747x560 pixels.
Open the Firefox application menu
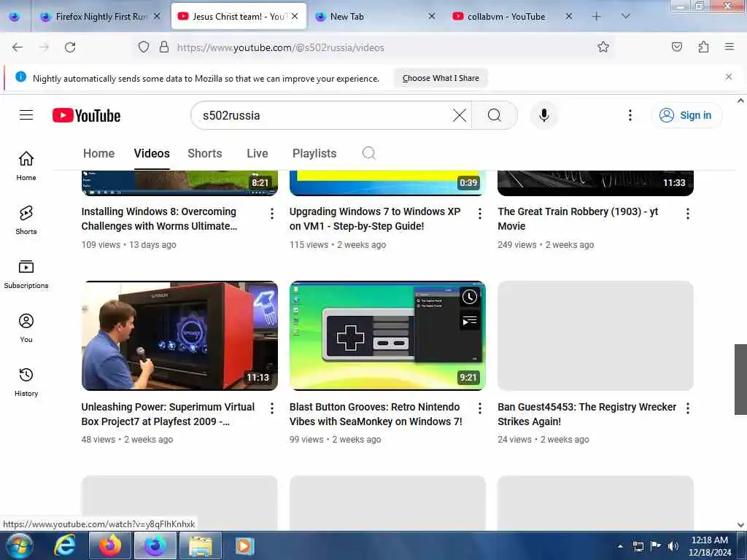tap(729, 47)
